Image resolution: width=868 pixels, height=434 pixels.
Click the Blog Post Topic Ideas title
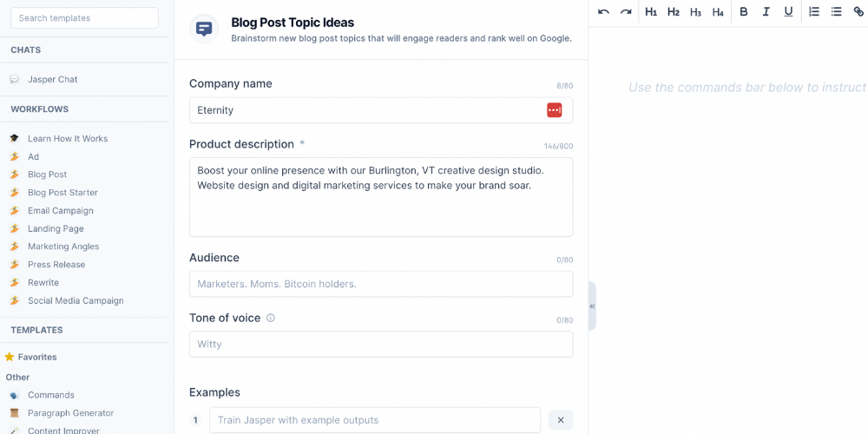pos(293,23)
